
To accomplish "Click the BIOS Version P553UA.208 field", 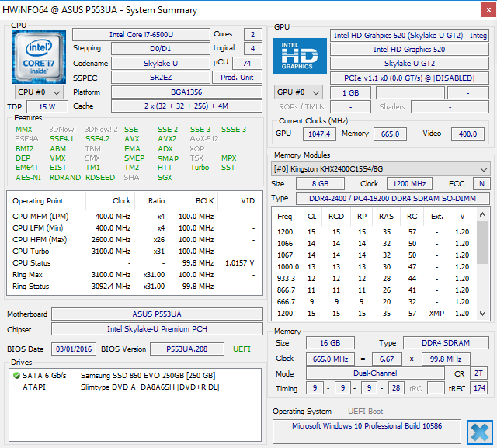I will [183, 349].
